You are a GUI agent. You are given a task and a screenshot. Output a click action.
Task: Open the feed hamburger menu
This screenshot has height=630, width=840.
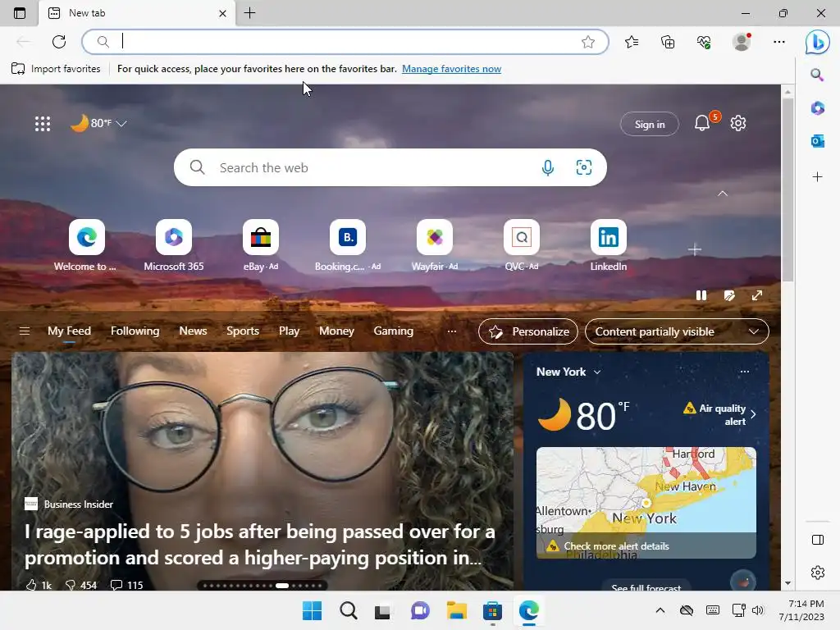point(25,331)
